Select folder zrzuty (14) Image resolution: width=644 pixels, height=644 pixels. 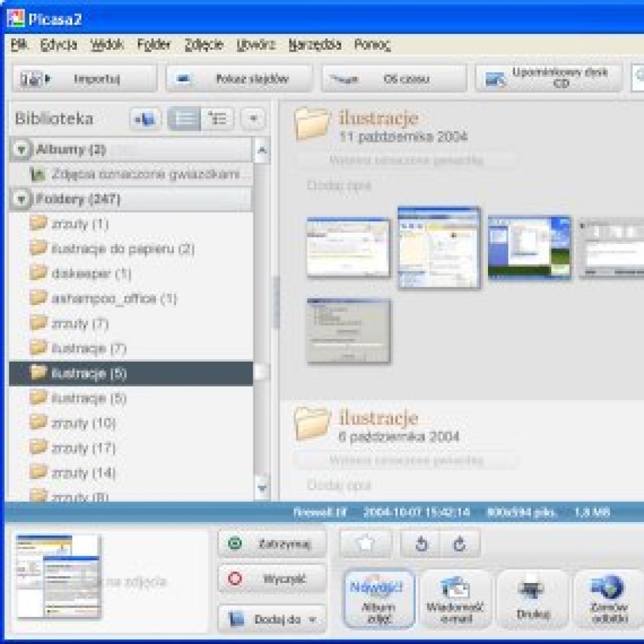pyautogui.click(x=131, y=473)
